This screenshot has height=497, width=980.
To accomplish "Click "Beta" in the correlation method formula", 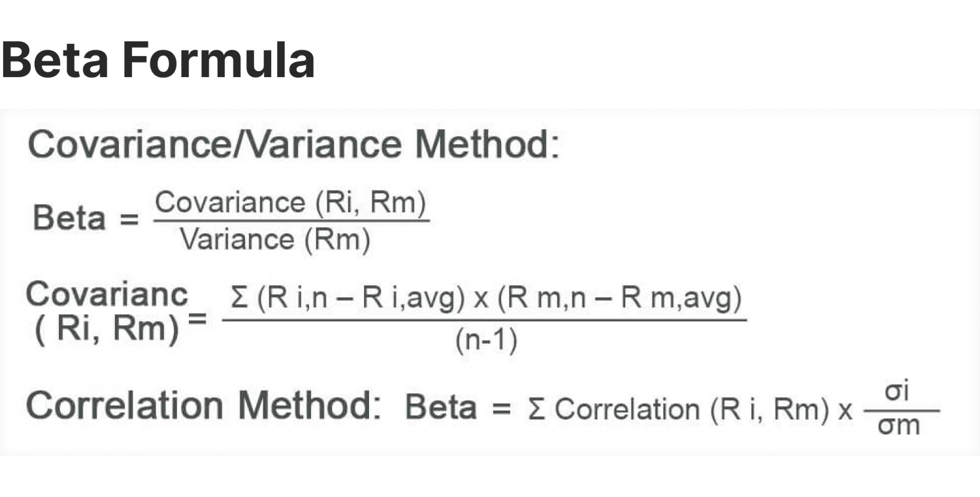I will 441,408.
